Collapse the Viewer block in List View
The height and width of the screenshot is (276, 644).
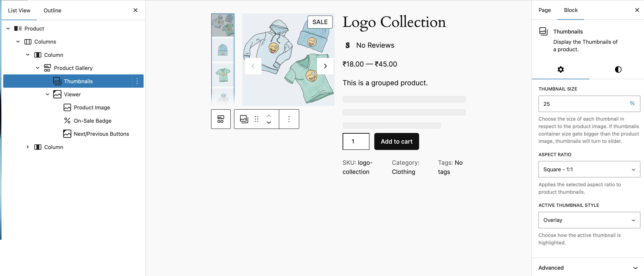point(47,94)
